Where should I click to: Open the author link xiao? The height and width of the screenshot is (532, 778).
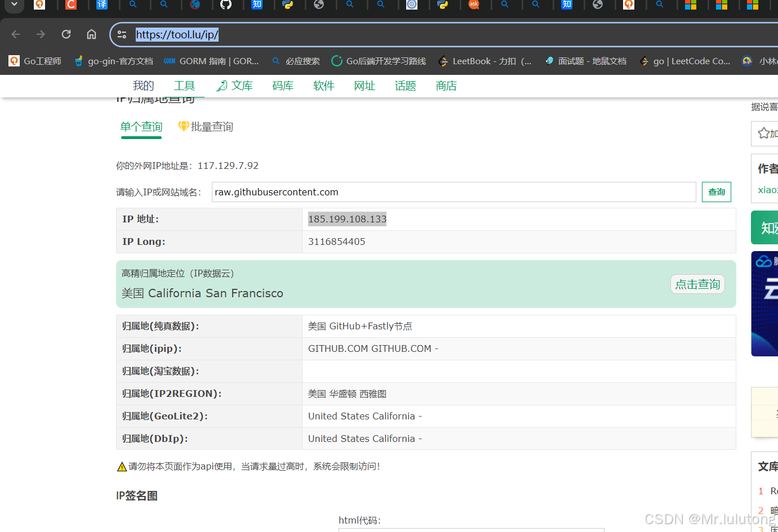coord(767,190)
